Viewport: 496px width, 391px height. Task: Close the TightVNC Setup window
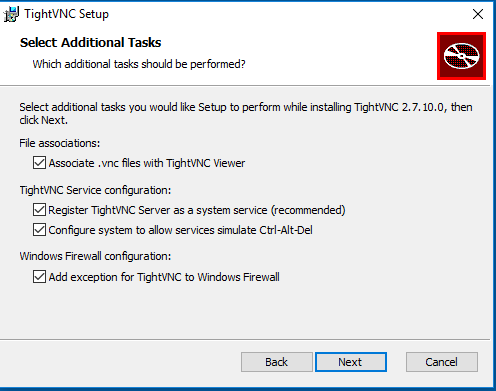[478, 14]
